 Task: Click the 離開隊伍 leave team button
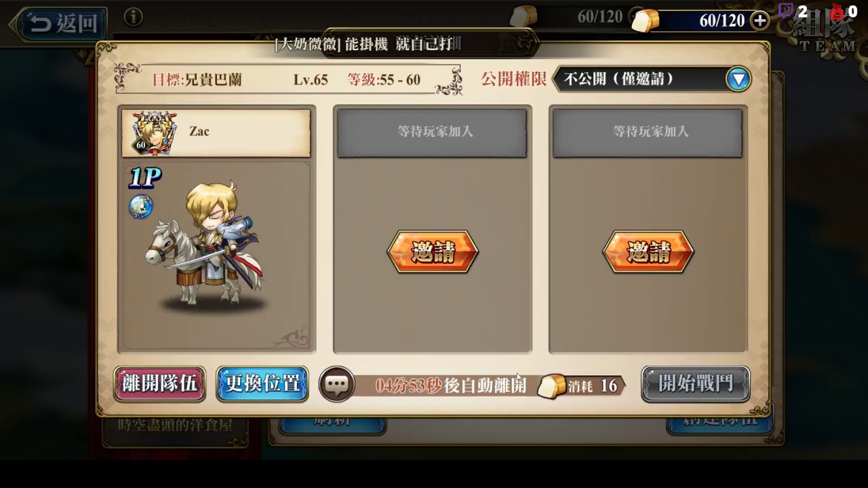(x=160, y=384)
